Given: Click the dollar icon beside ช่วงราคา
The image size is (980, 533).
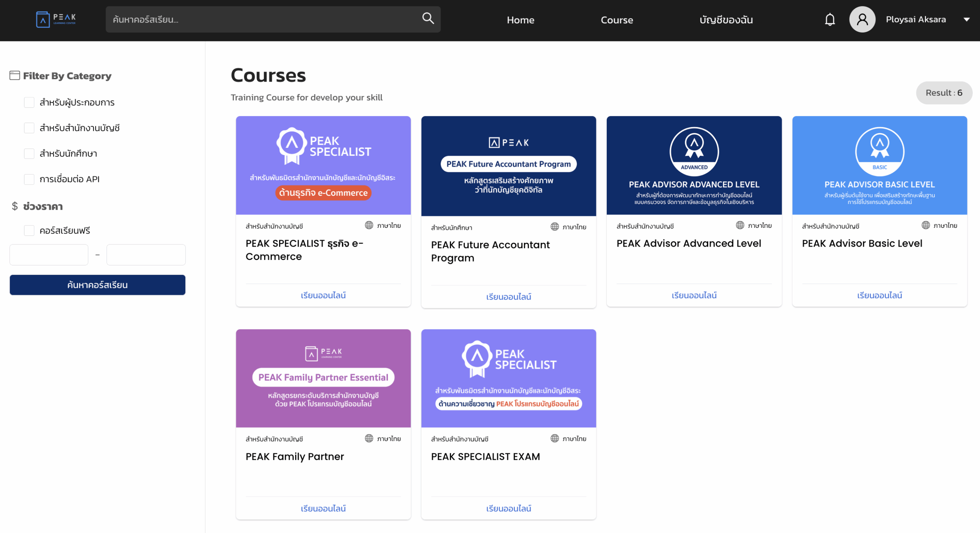Looking at the screenshot, I should (15, 206).
